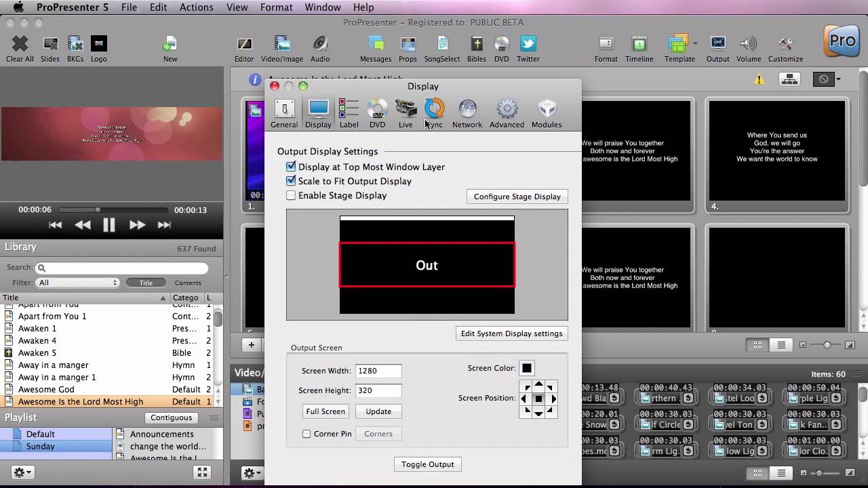Viewport: 868px width, 488px height.
Task: Open the Network preferences pane
Action: click(x=467, y=113)
